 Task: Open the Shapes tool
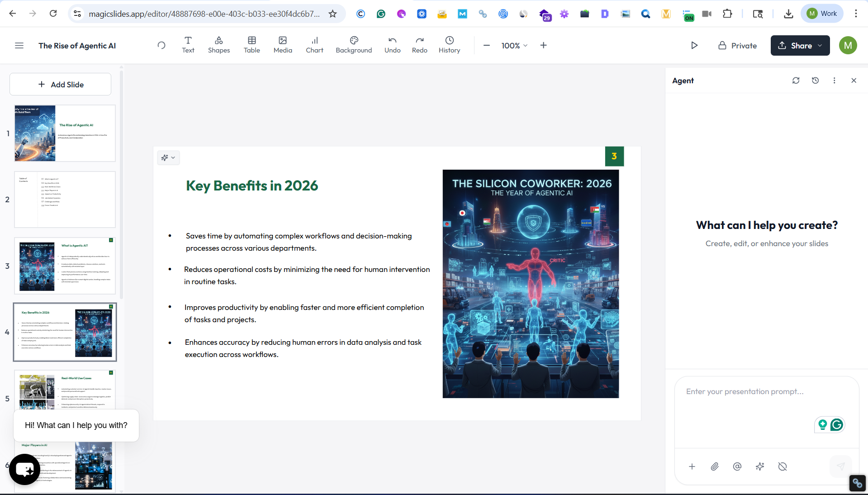[219, 45]
